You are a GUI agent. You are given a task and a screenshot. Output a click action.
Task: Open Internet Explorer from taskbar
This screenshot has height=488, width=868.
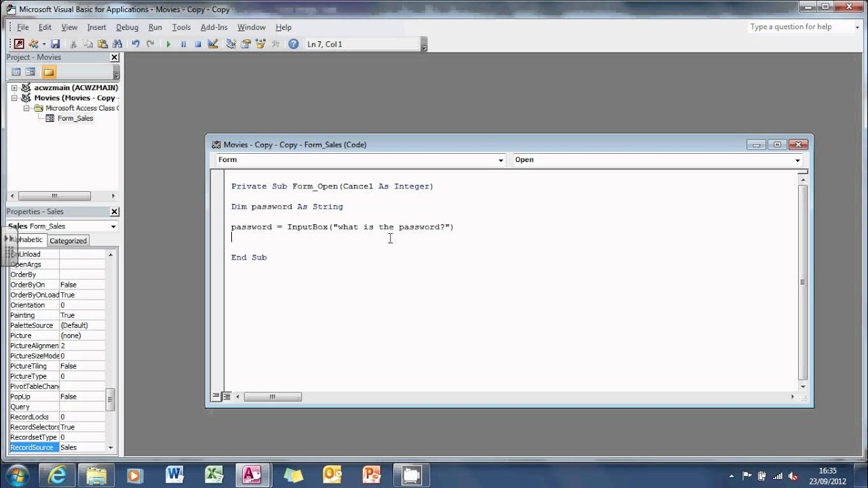(x=58, y=474)
